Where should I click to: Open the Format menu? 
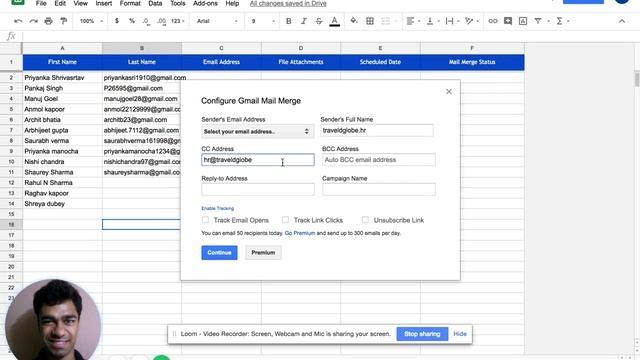pos(130,3)
